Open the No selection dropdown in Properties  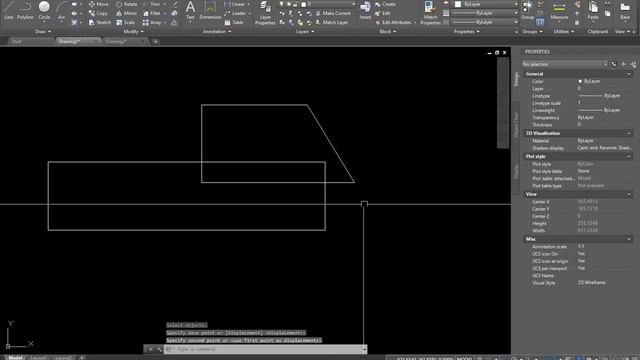(x=564, y=64)
